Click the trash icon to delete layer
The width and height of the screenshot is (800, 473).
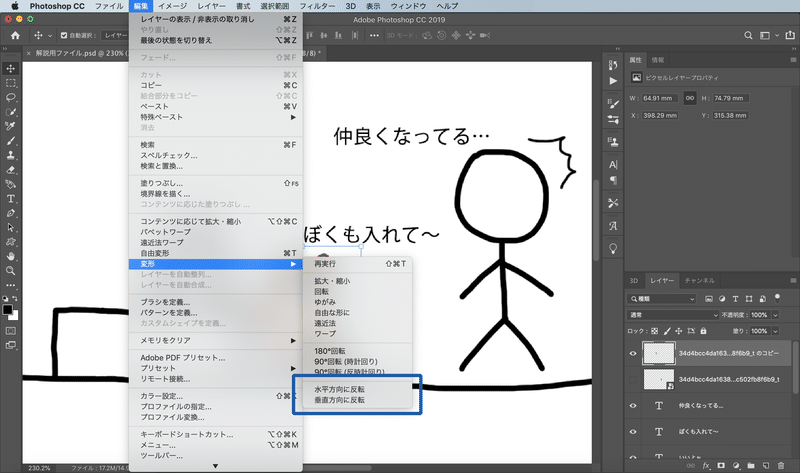[781, 465]
